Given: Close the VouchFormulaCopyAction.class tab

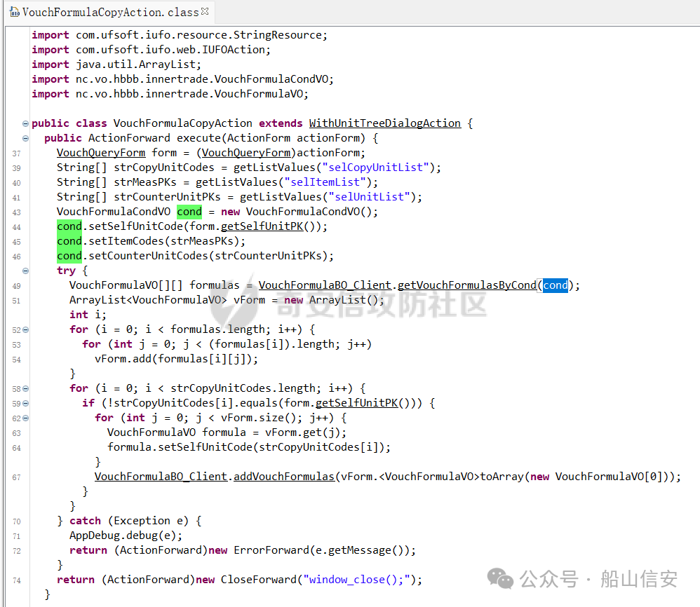Looking at the screenshot, I should (x=205, y=11).
